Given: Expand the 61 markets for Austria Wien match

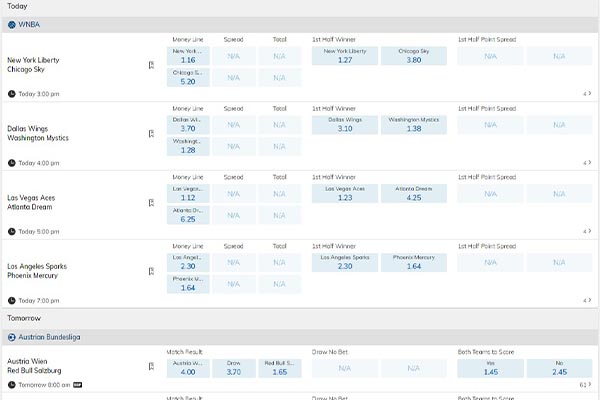Looking at the screenshot, I should pyautogui.click(x=585, y=384).
